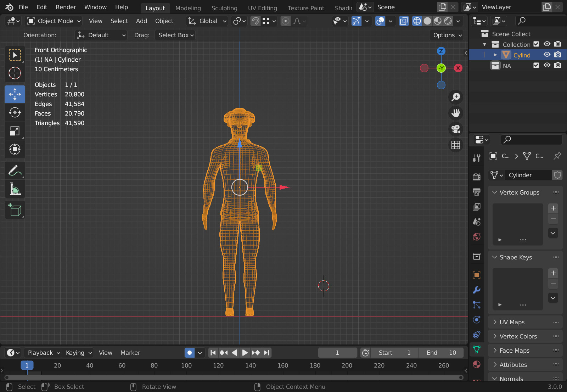
Task: Jump to the end frame
Action: pyautogui.click(x=267, y=353)
